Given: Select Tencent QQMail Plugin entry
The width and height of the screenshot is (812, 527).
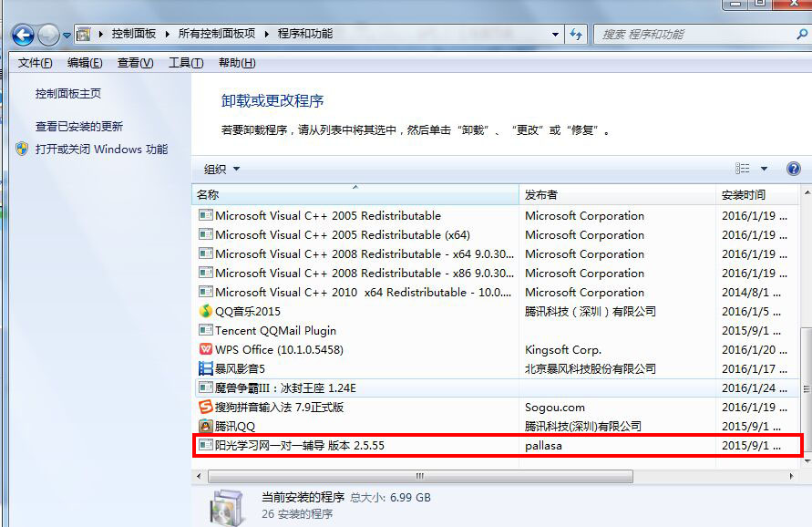Looking at the screenshot, I should 275,331.
